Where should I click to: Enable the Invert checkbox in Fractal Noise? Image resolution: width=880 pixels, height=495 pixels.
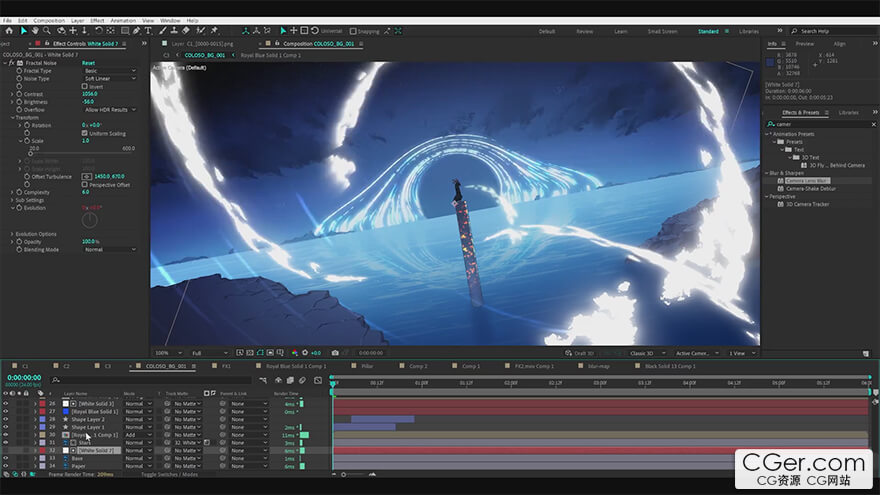(84, 86)
